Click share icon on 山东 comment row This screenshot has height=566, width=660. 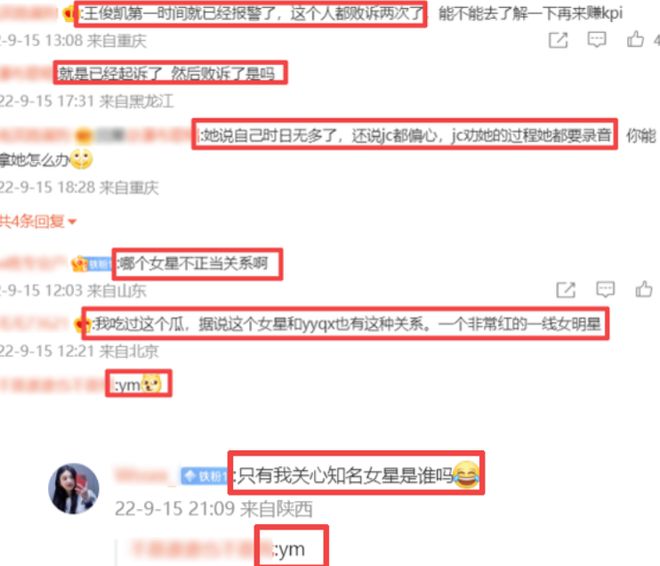click(565, 290)
